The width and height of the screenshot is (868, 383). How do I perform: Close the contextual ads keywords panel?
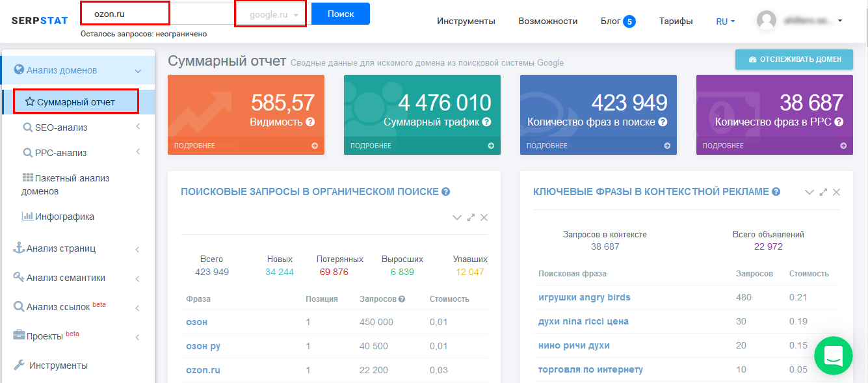[x=836, y=192]
